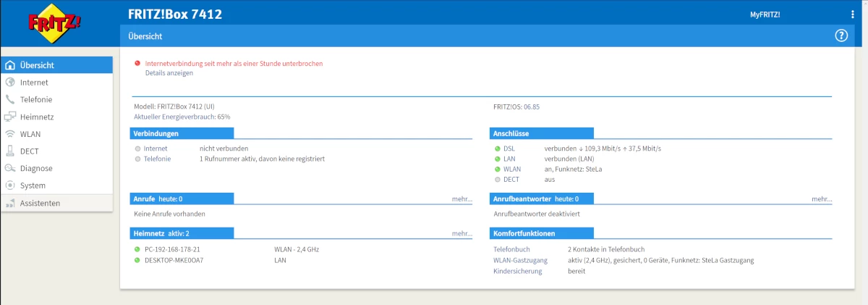Click the green WLAN status indicator under Anschlüsse
This screenshot has width=868, height=305.
(x=498, y=169)
